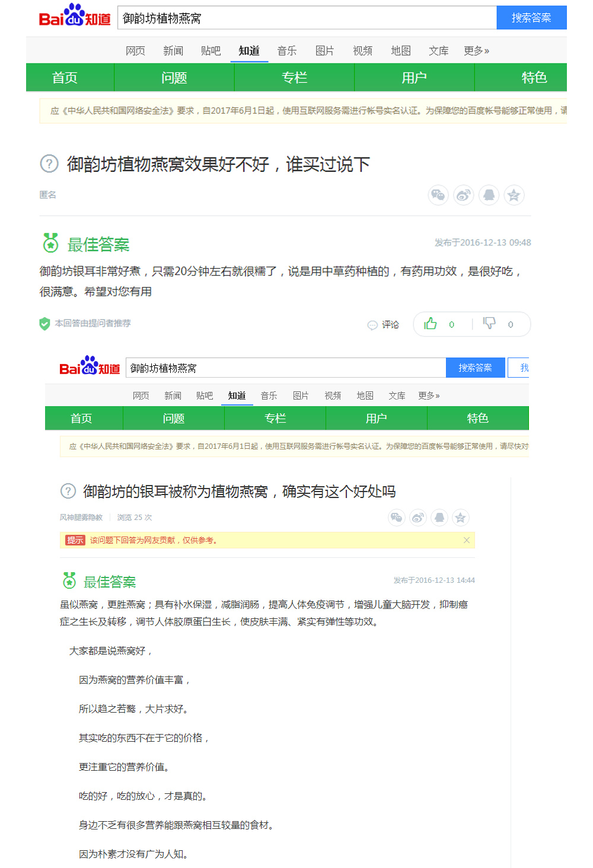Screen dimensions: 593x868
Task: Select 知道 tab in lower navigation
Action: click(x=237, y=395)
